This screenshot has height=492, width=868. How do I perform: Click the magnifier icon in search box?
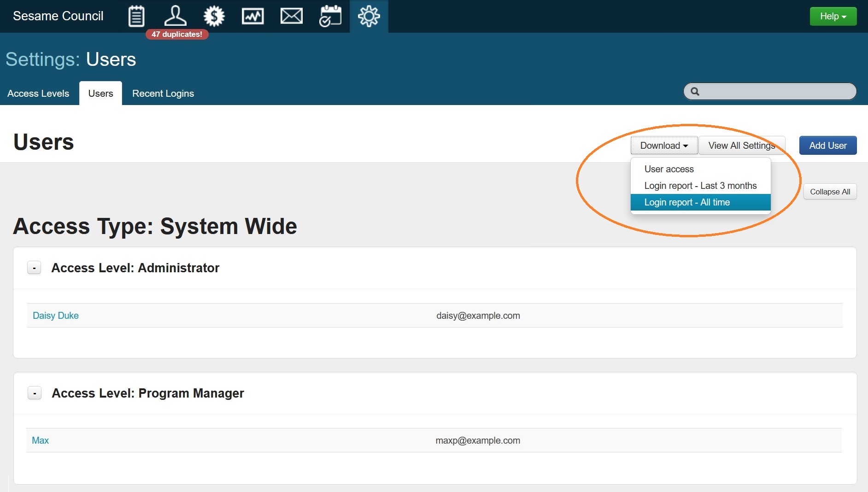tap(695, 92)
